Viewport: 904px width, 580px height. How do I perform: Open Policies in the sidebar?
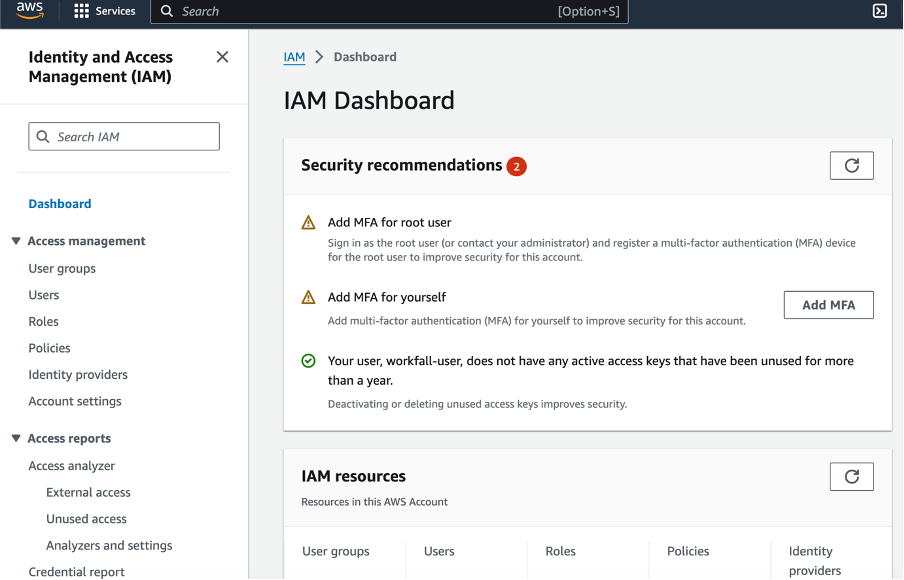(50, 348)
